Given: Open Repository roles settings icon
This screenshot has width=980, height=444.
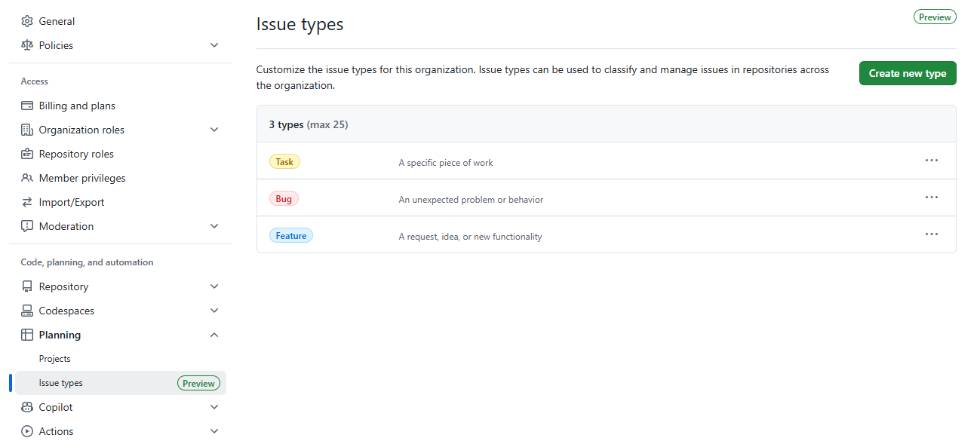Looking at the screenshot, I should point(26,153).
